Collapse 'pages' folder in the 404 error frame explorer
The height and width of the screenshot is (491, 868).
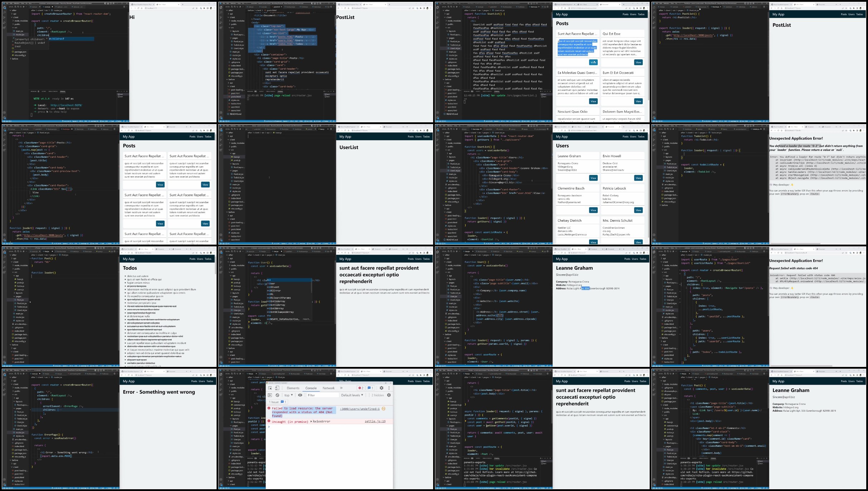pos(667,286)
